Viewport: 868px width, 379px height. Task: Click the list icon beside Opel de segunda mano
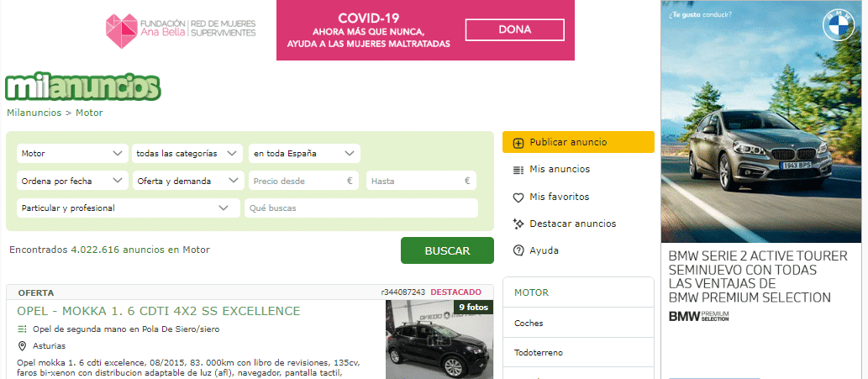coord(22,329)
